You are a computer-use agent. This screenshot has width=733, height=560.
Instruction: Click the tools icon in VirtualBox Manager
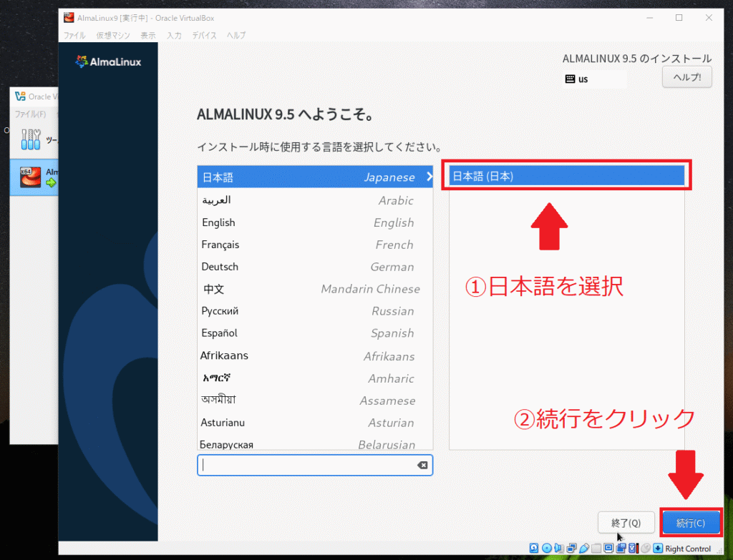(31, 139)
